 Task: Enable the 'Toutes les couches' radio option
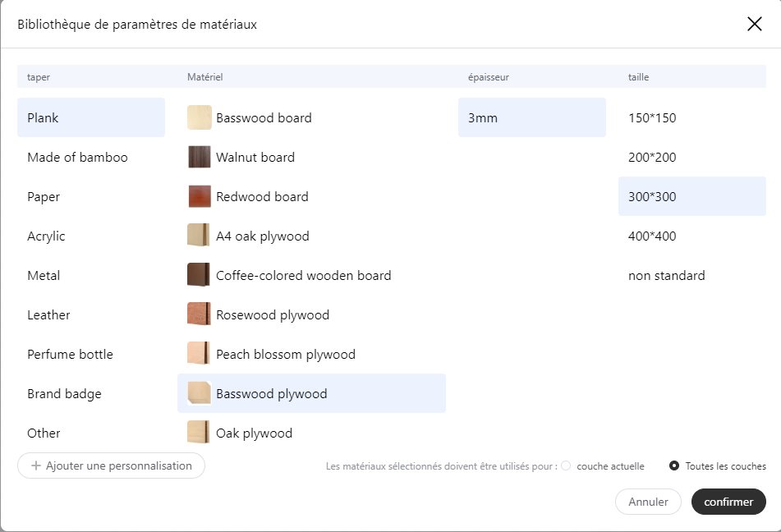click(674, 466)
